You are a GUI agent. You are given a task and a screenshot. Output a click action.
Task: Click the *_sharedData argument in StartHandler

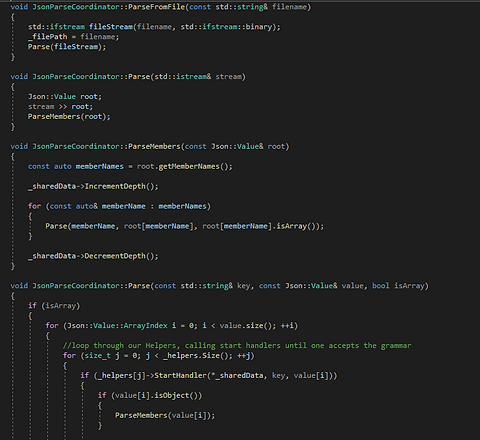tap(239, 376)
